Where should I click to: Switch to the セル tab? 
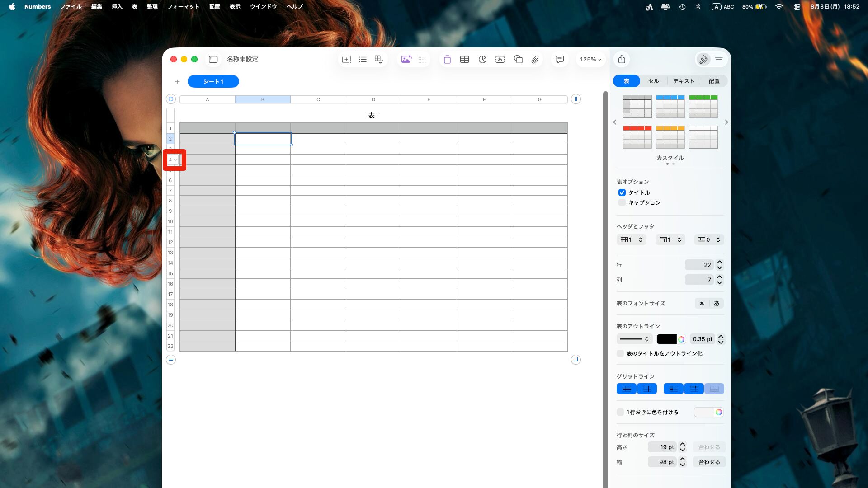[x=654, y=81]
